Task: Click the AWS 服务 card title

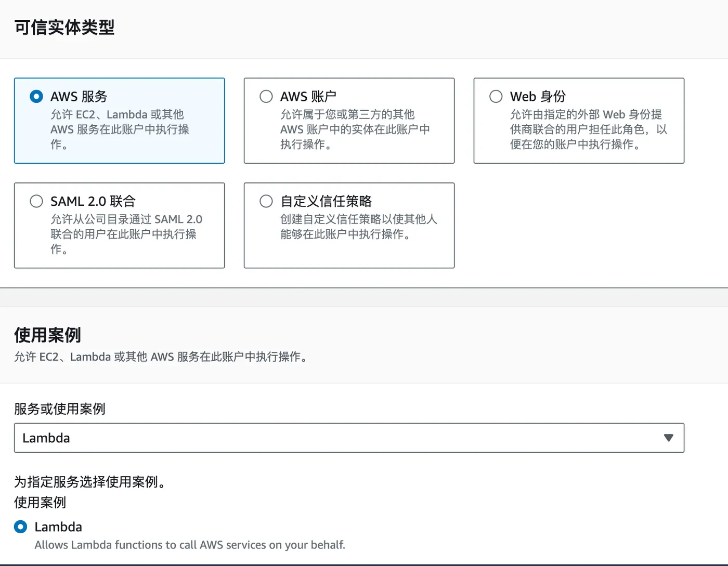Action: (79, 97)
